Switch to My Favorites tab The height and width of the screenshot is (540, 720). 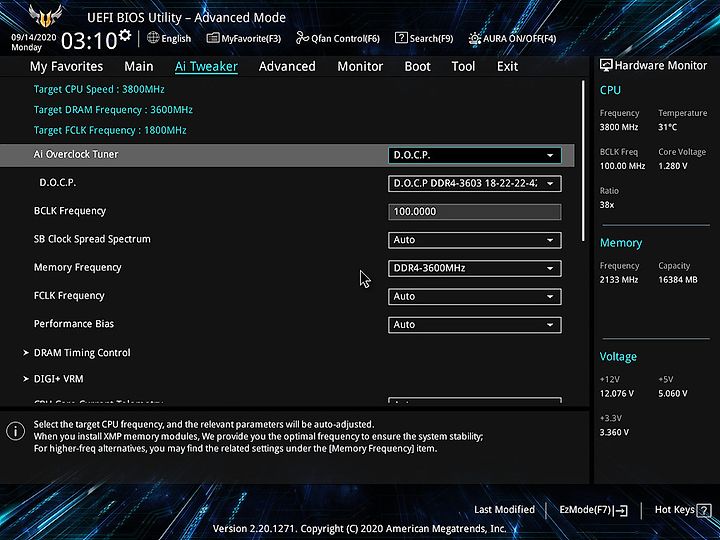[67, 67]
